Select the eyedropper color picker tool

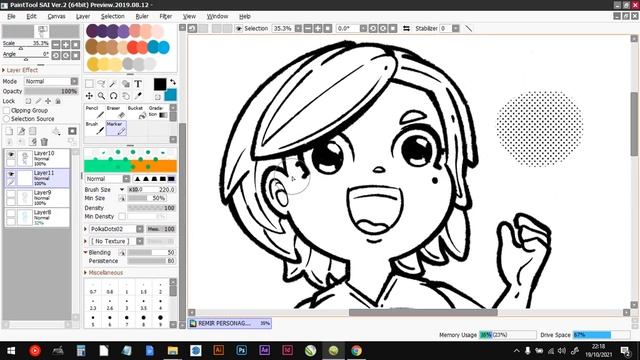(x=138, y=96)
